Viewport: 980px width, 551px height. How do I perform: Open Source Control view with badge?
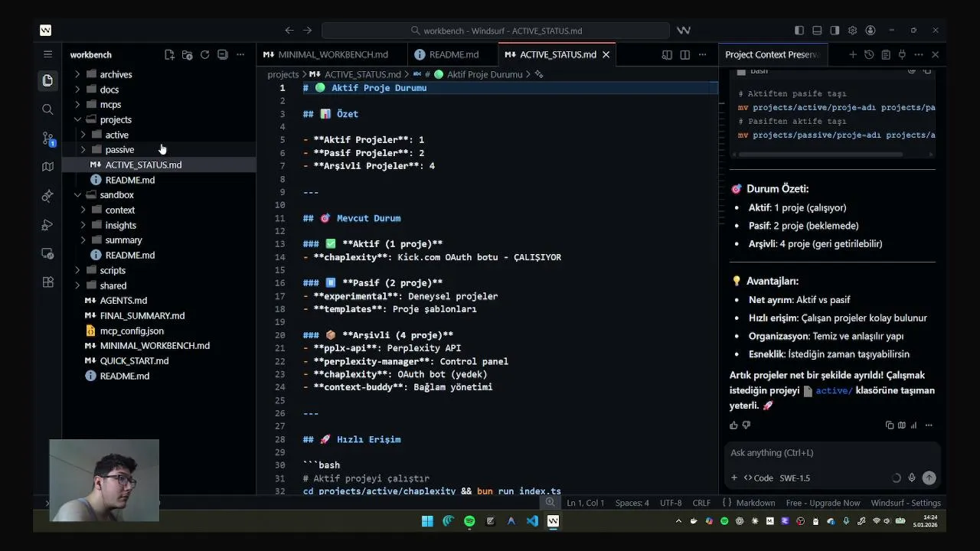click(47, 139)
